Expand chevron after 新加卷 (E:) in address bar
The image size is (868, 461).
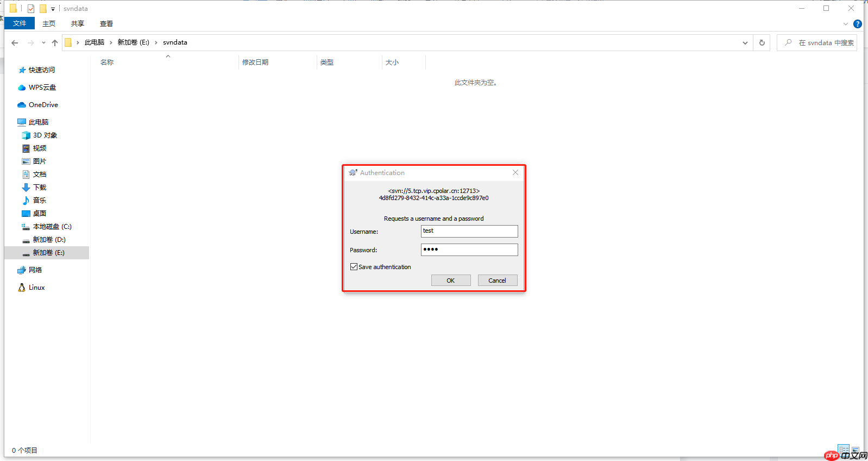[x=156, y=42]
